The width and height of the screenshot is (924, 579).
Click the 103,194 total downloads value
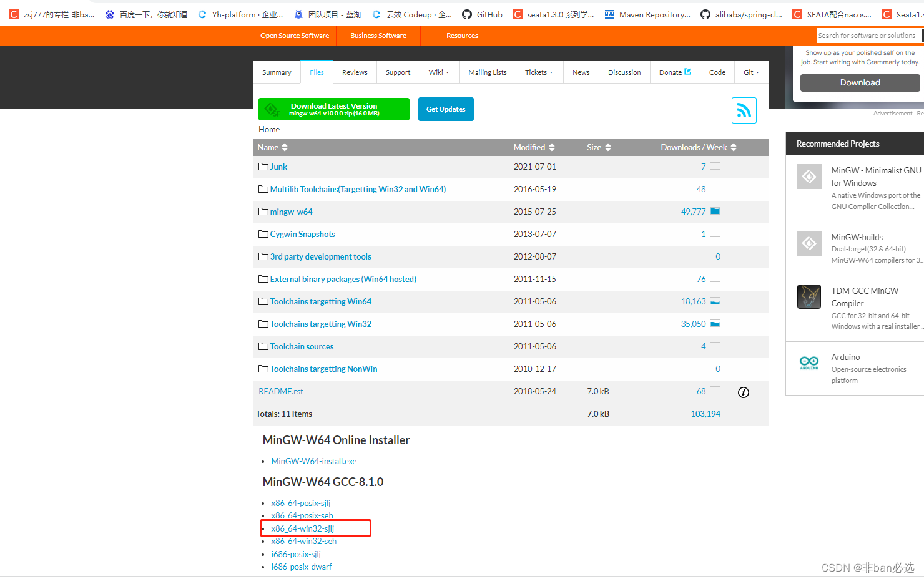click(705, 414)
